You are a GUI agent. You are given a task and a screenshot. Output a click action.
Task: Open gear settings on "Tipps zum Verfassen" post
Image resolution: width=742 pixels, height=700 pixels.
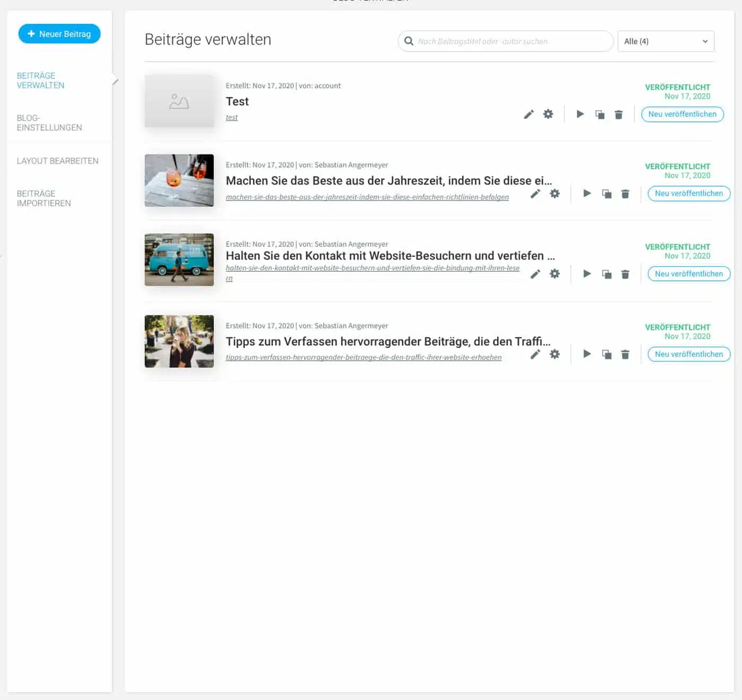point(554,354)
